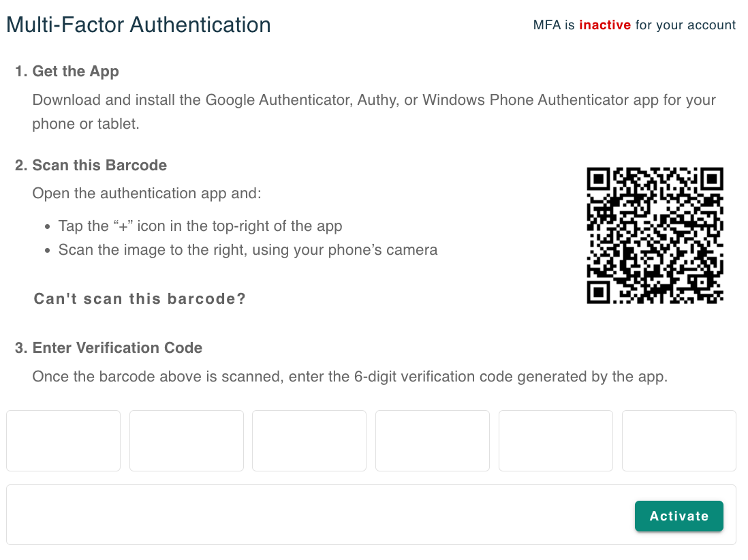Open the alternate setup via barcode help link
The height and width of the screenshot is (560, 748).
pyautogui.click(x=140, y=298)
